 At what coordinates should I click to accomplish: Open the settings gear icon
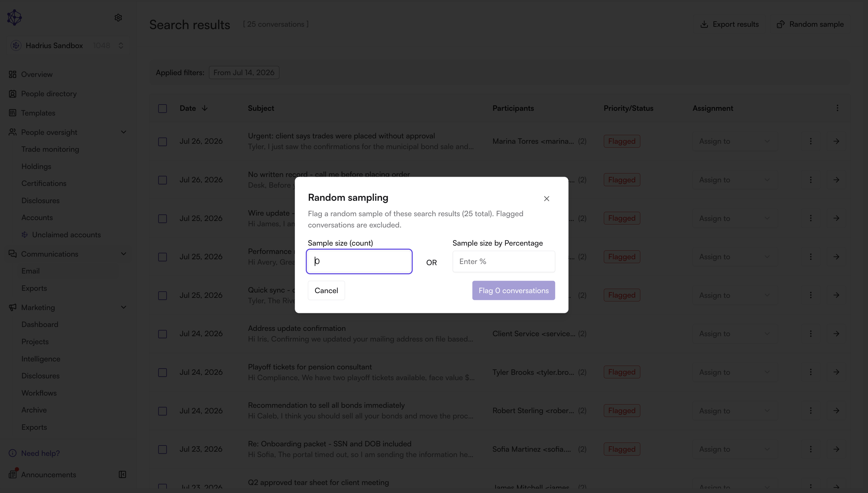click(x=118, y=18)
